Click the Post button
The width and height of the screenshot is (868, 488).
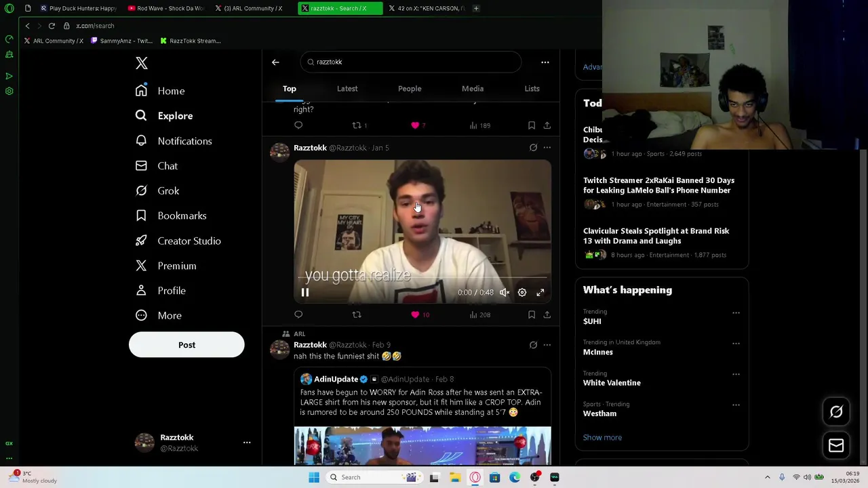click(x=186, y=345)
